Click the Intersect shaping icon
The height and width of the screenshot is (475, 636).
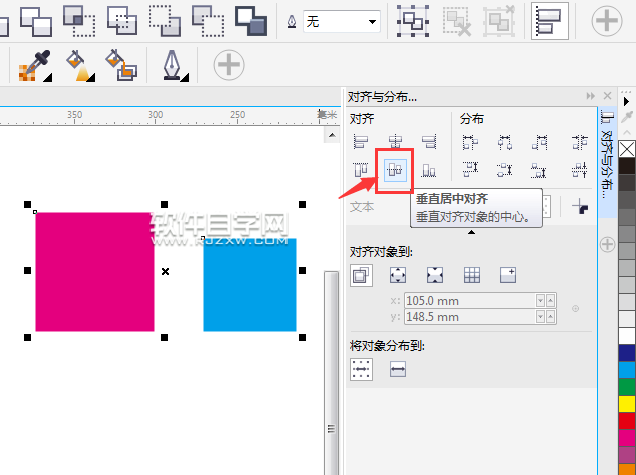pyautogui.click(x=79, y=21)
